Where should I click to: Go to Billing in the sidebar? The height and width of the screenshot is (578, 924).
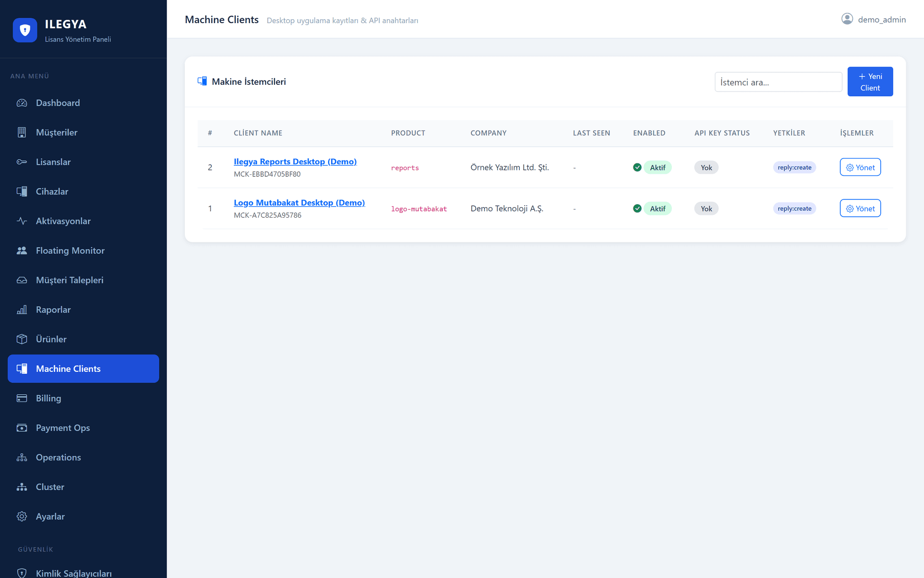click(x=83, y=398)
